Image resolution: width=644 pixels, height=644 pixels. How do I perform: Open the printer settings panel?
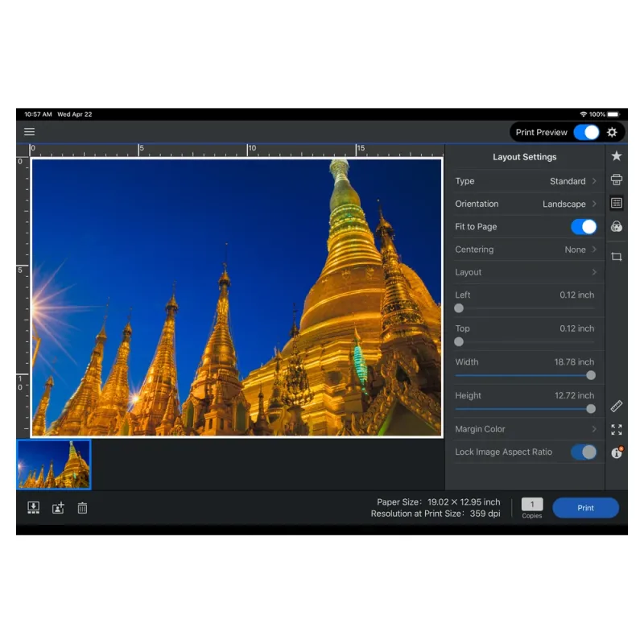point(617,180)
